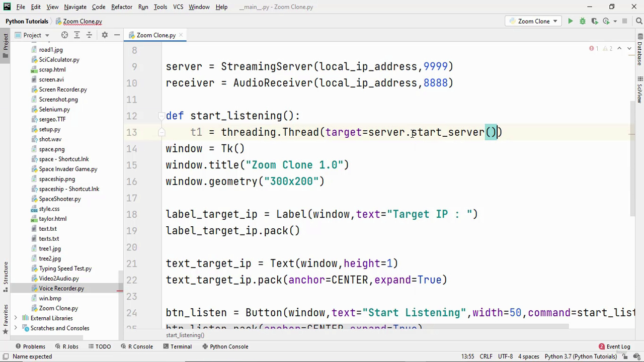Click the editor horizontal scrollbar
The height and width of the screenshot is (362, 644).
[x=367, y=327]
